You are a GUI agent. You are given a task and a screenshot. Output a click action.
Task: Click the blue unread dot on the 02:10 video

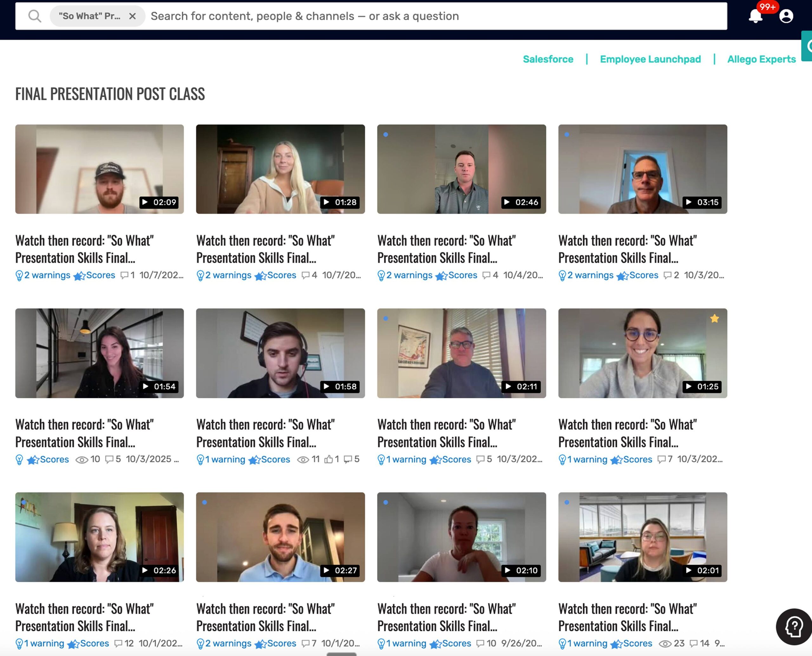pos(385,502)
